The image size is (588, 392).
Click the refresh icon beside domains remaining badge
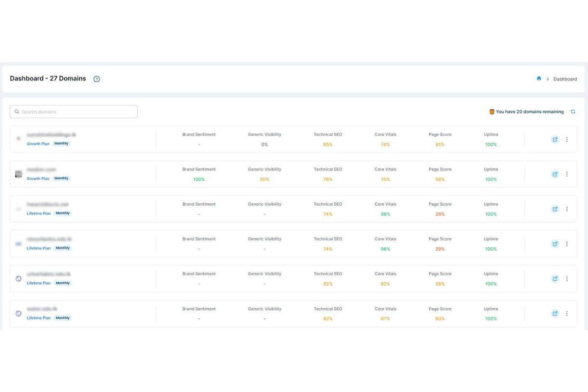(573, 111)
